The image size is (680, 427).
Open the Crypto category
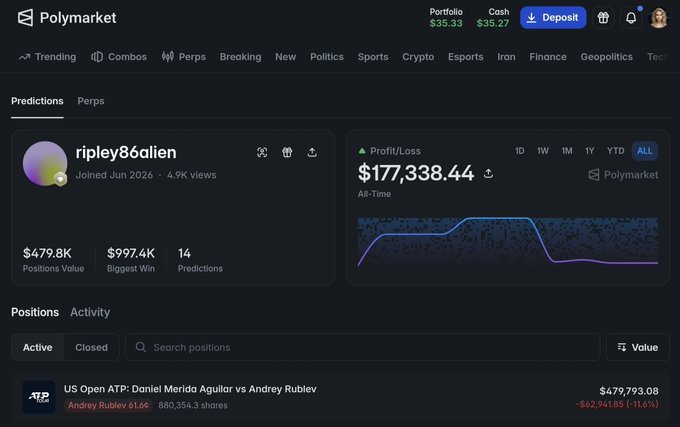pos(418,57)
